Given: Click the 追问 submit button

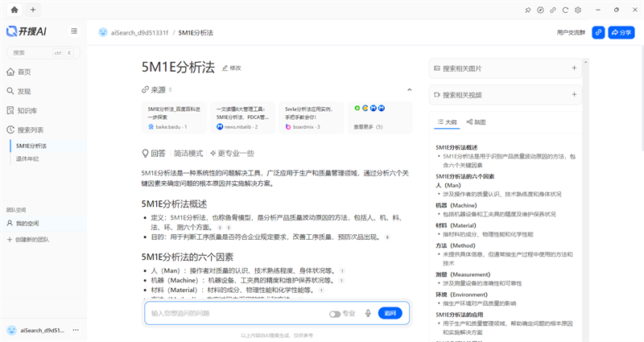Looking at the screenshot, I should click(x=390, y=313).
